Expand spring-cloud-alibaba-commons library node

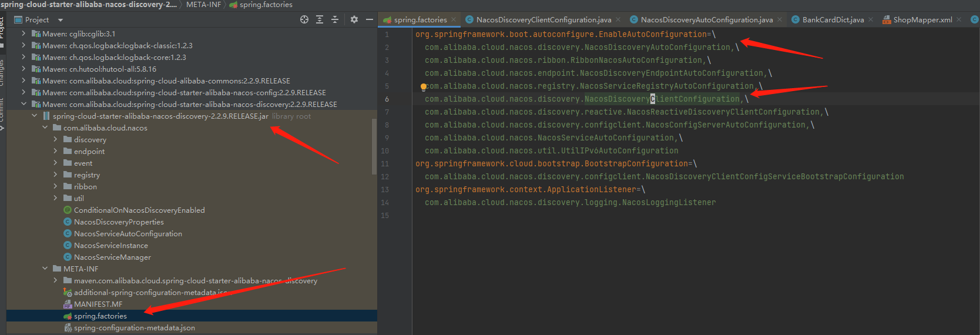pyautogui.click(x=24, y=81)
